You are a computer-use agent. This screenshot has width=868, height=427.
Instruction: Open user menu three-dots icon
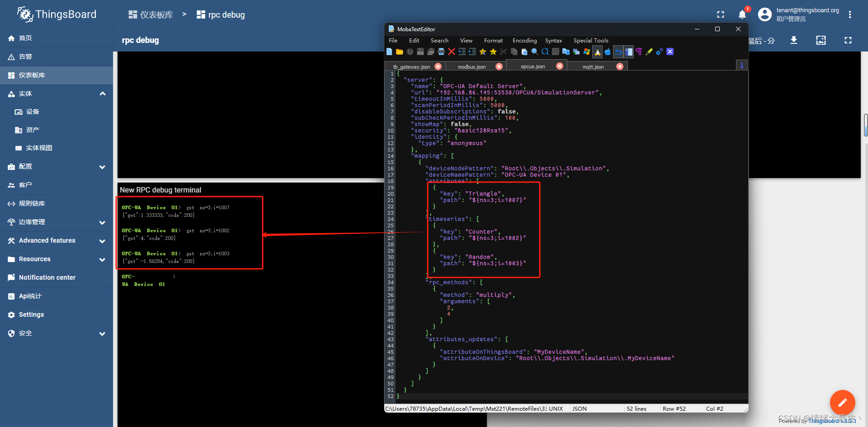coord(850,15)
